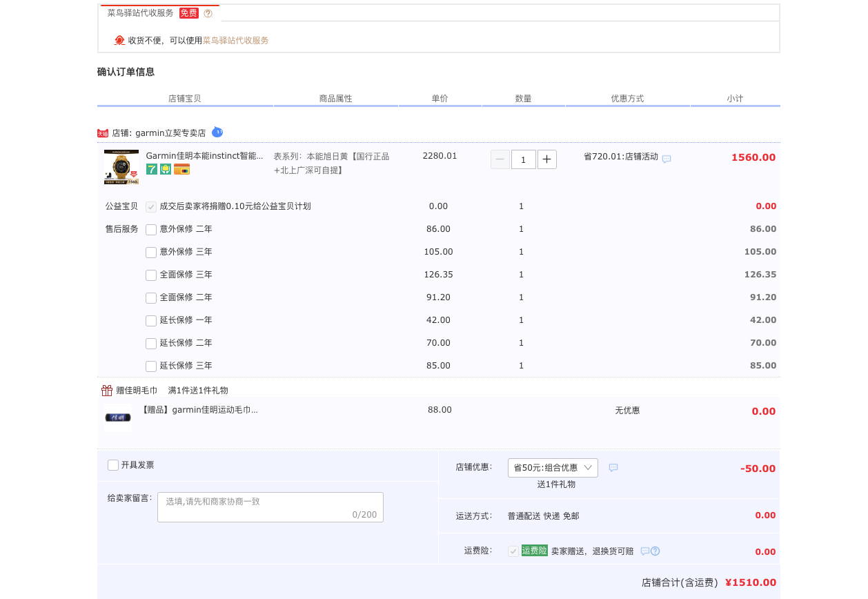868x599 pixels.
Task: Click the Tmall logo icon beside shop name
Action: pyautogui.click(x=103, y=133)
